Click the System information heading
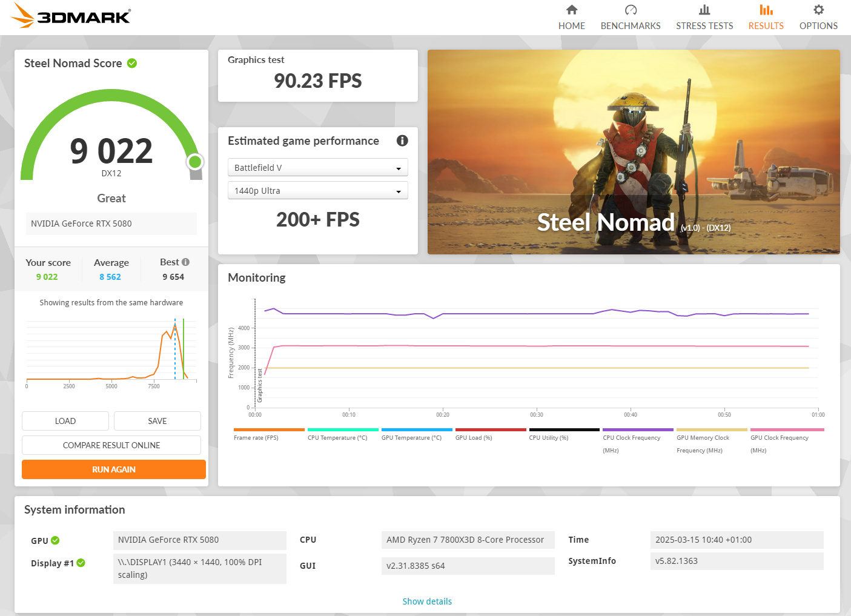The width and height of the screenshot is (851, 616). [x=75, y=510]
